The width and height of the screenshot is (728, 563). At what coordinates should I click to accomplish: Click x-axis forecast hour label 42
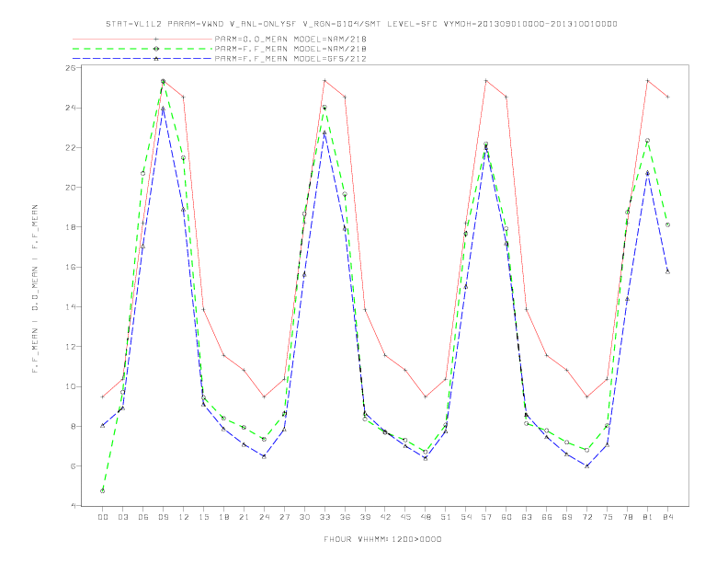[x=385, y=517]
